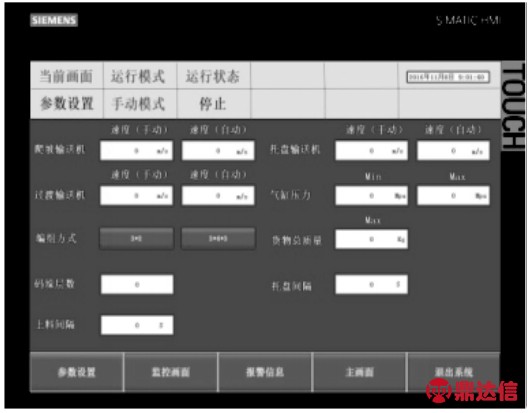Edit 托盘输送机 manual speed field
The height and width of the screenshot is (413, 528).
(371, 151)
